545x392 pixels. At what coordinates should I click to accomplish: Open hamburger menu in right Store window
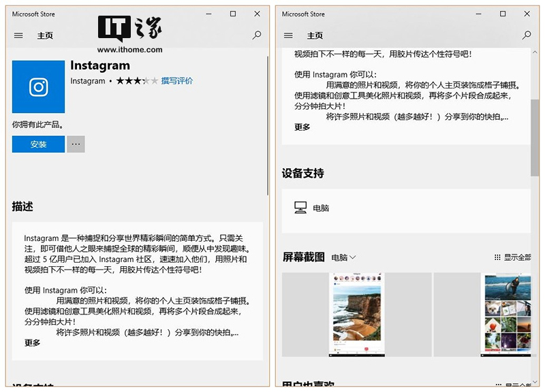point(288,35)
